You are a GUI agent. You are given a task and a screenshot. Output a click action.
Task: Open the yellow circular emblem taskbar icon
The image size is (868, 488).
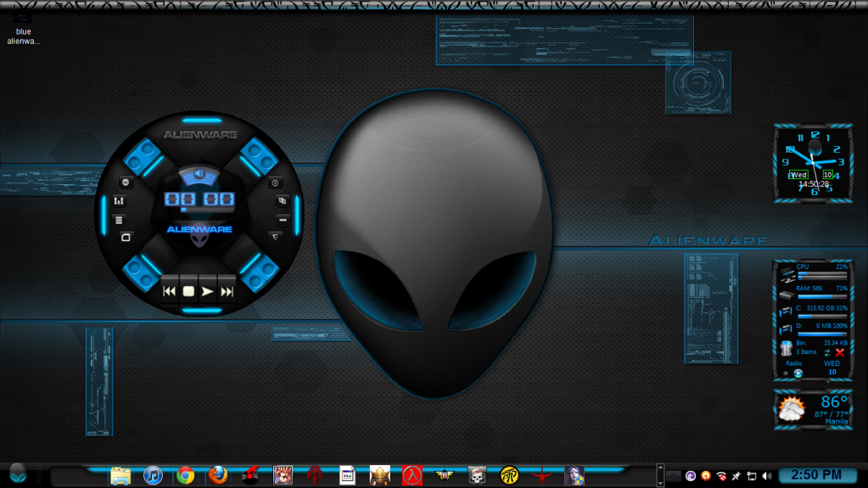coord(509,475)
